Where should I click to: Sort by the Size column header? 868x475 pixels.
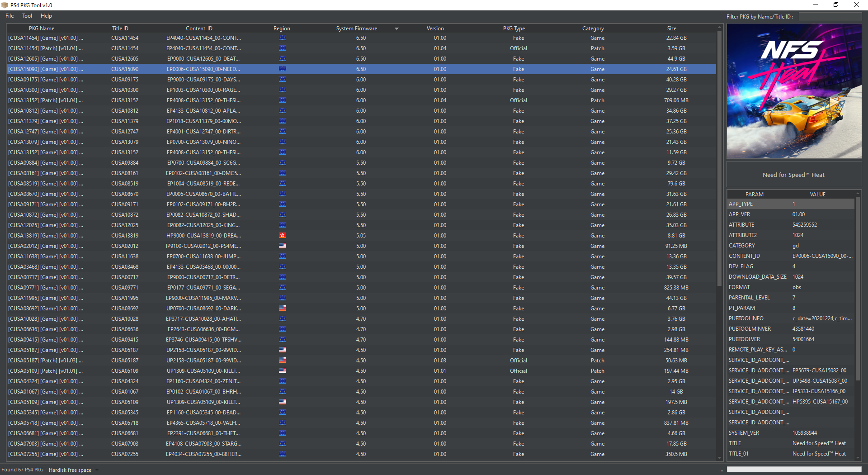click(x=672, y=28)
